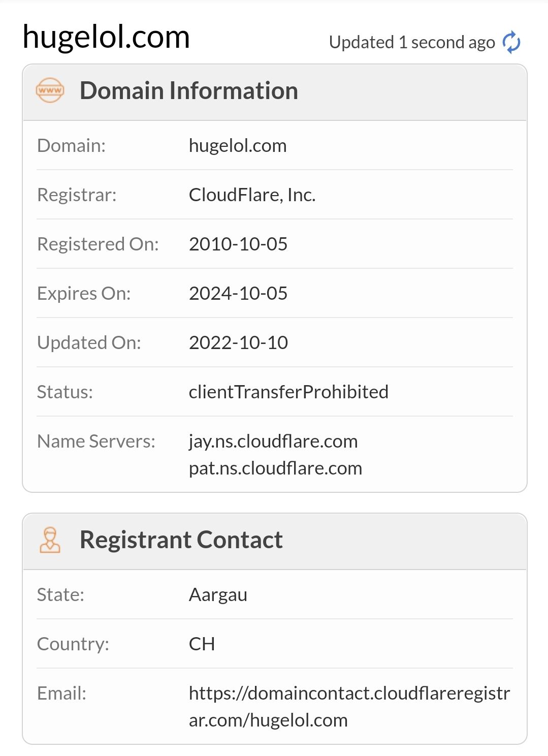Click the 'Updated 1 second ago' text
The width and height of the screenshot is (548, 756).
tap(412, 42)
